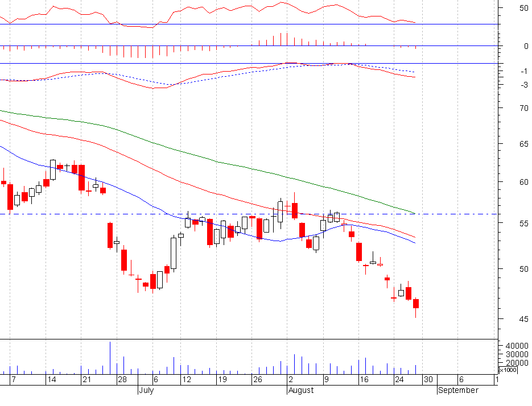Click the '0' histogram axis label

[526, 46]
